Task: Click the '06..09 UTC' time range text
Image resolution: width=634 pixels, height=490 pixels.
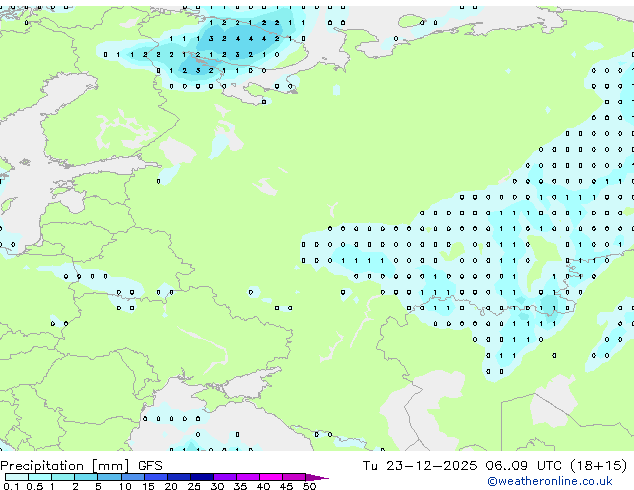Action: [524, 465]
